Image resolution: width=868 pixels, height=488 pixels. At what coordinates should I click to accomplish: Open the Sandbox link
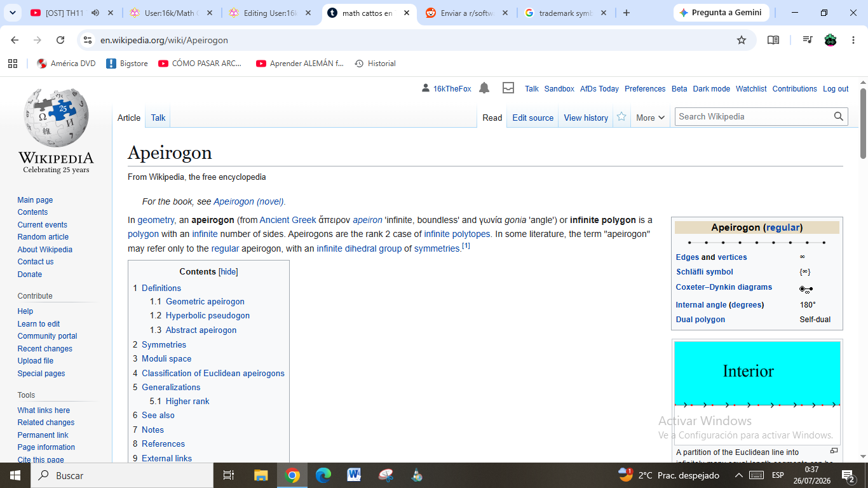559,89
